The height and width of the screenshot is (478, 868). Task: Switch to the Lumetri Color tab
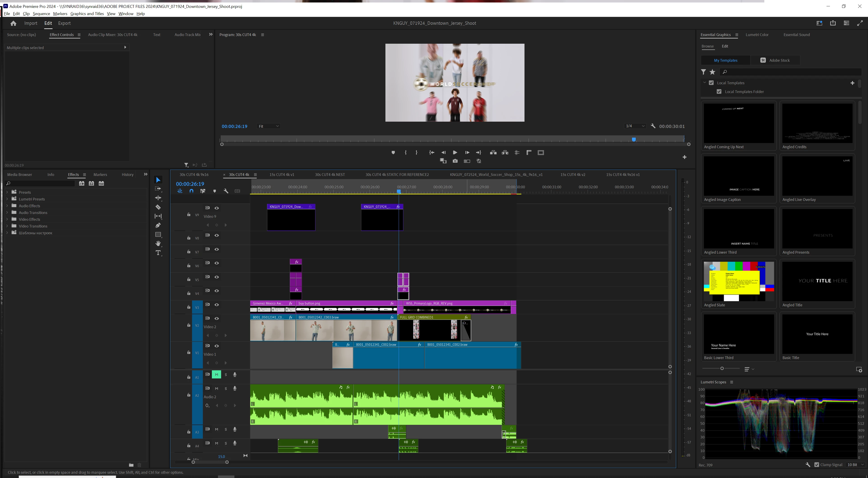tap(757, 35)
